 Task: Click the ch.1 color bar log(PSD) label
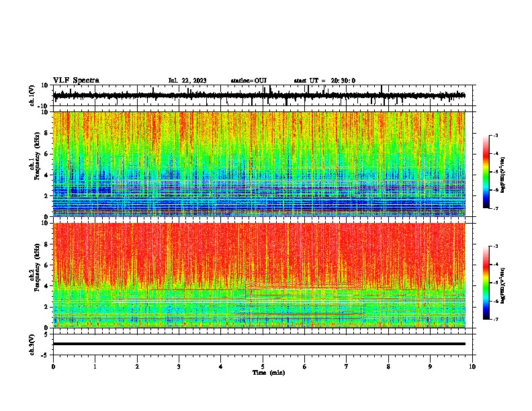[x=503, y=175]
